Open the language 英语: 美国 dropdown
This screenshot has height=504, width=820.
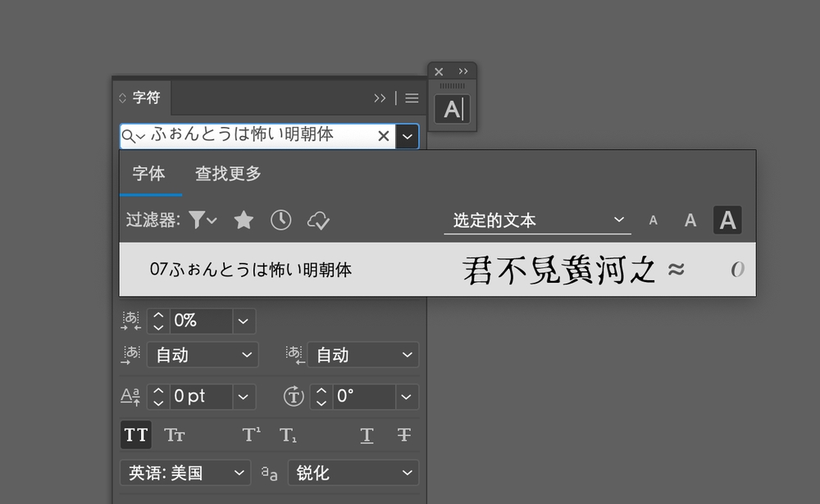[x=185, y=473]
